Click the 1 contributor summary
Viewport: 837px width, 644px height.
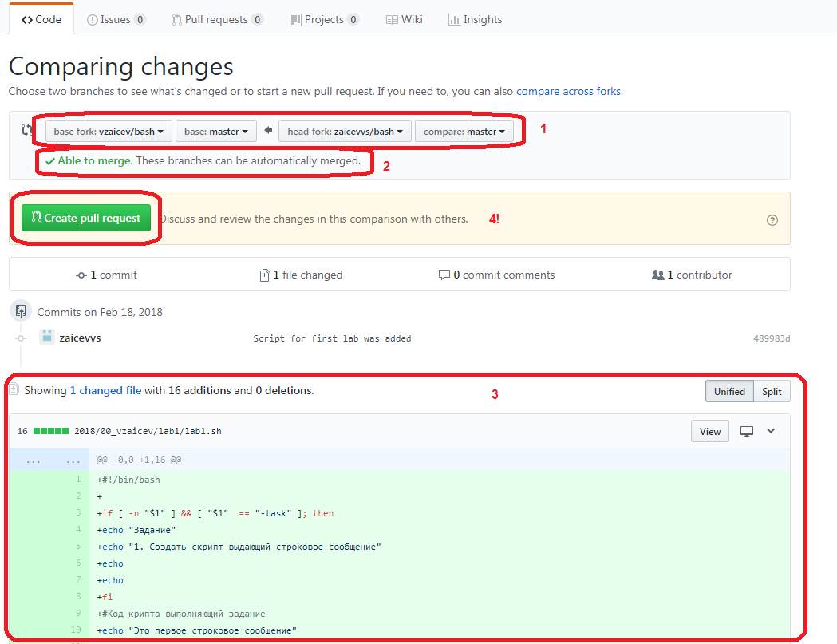coord(692,275)
